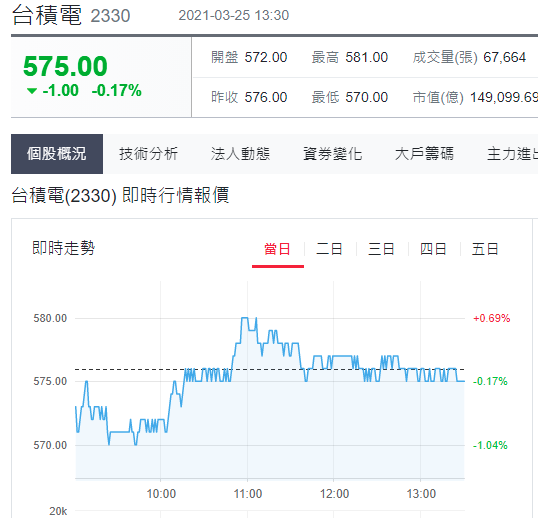
Task: Click the 10:00 time axis label
Action: pos(161,494)
